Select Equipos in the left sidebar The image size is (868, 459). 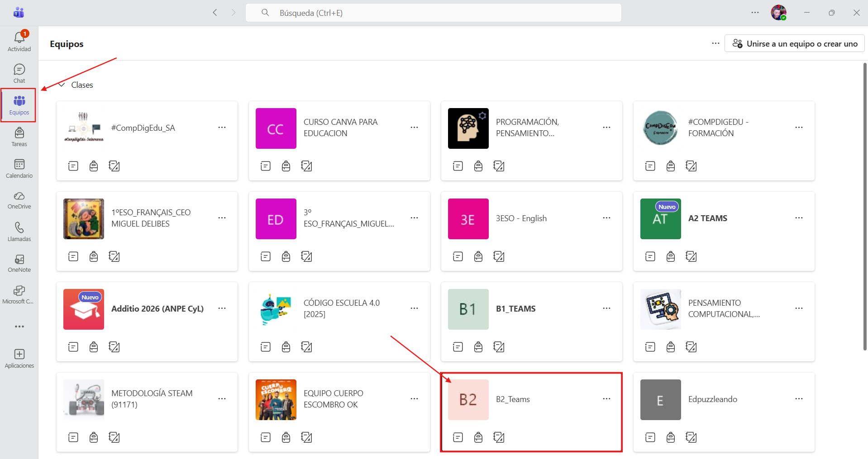tap(19, 105)
